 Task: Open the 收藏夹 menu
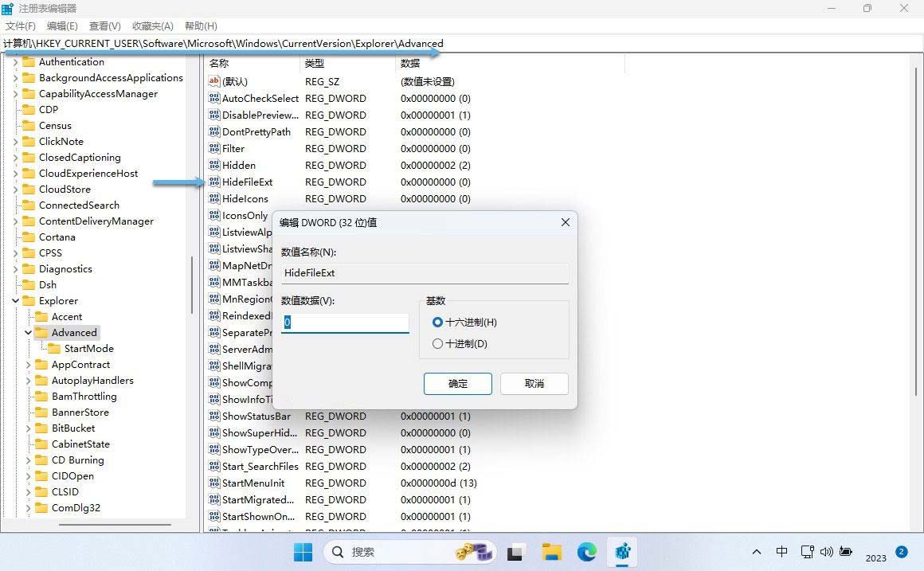click(152, 25)
